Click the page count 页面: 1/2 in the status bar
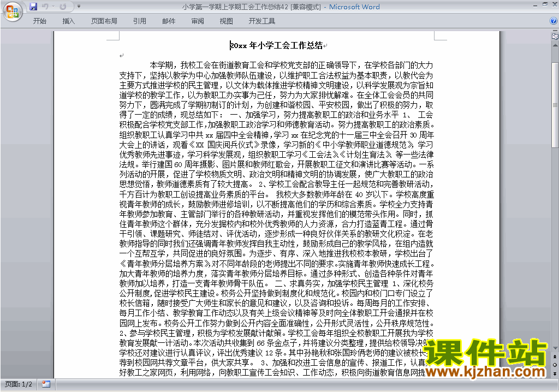559x392 pixels. coord(19,384)
